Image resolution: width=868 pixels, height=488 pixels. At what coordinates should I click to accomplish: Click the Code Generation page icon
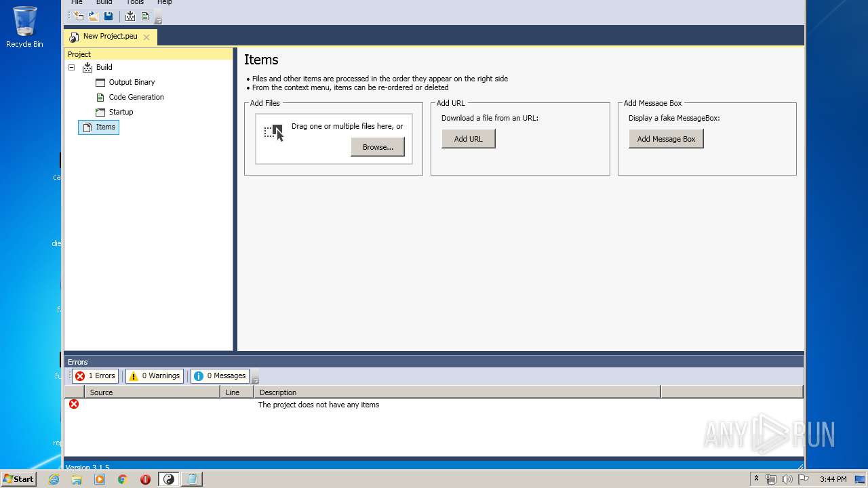point(100,98)
